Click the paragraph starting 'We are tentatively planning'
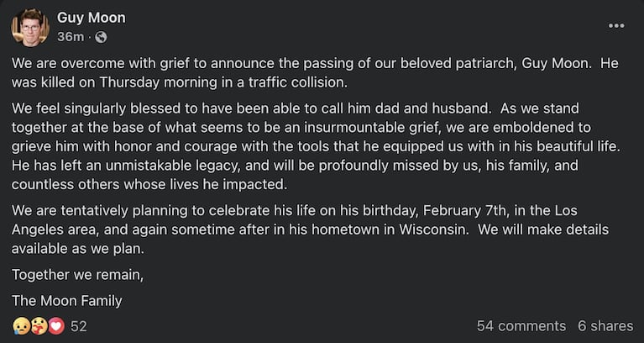The width and height of the screenshot is (644, 343). click(x=319, y=229)
